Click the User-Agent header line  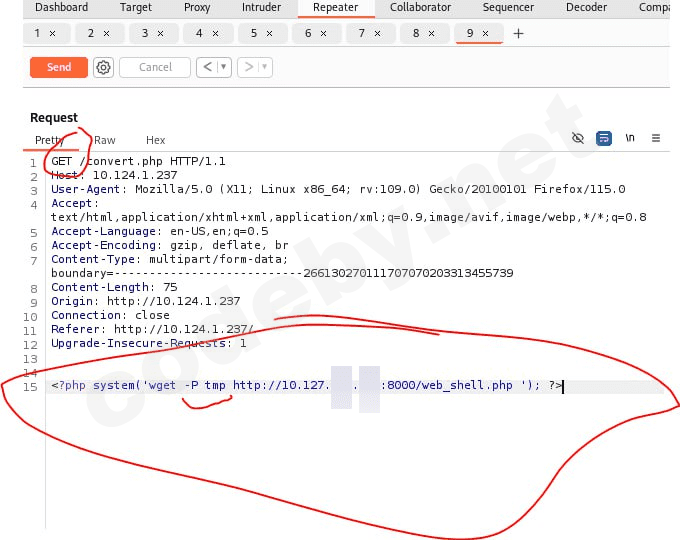pos(338,189)
